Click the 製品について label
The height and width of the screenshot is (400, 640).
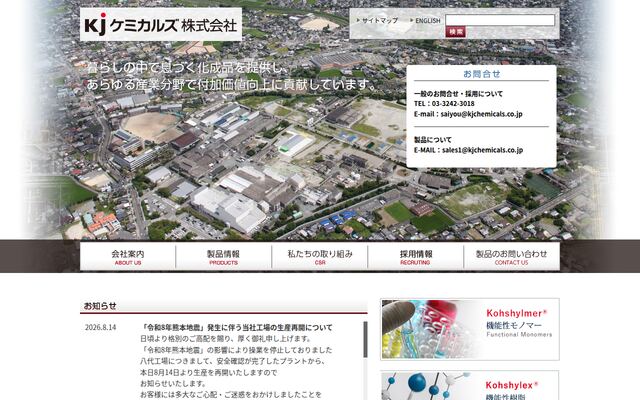point(433,140)
